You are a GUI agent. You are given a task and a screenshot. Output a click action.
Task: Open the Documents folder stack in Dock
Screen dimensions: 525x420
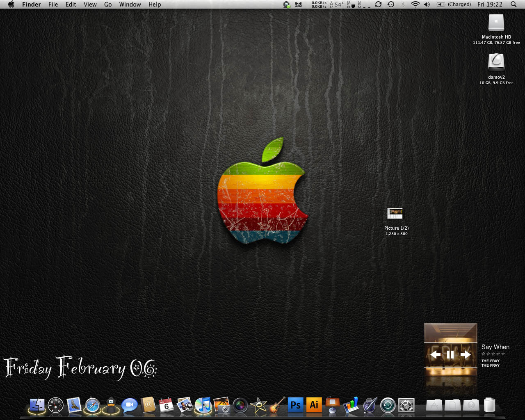pos(453,405)
